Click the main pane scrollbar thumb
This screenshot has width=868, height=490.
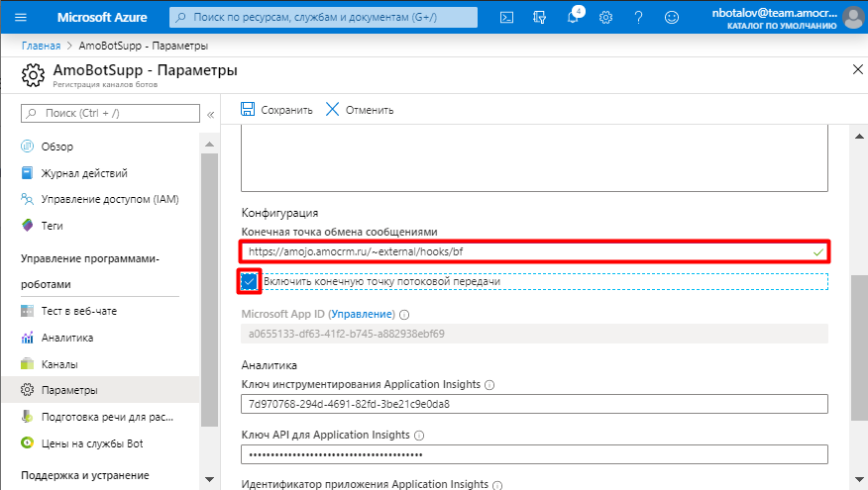click(x=859, y=346)
